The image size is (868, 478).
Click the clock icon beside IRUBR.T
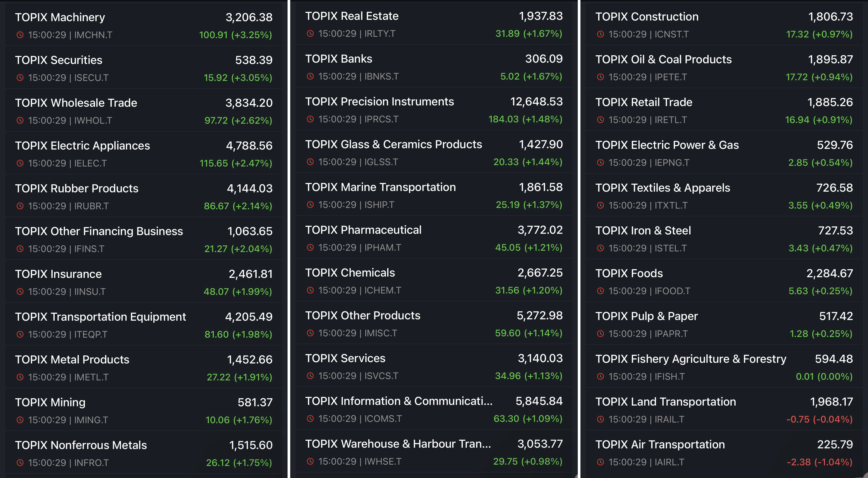click(x=20, y=206)
